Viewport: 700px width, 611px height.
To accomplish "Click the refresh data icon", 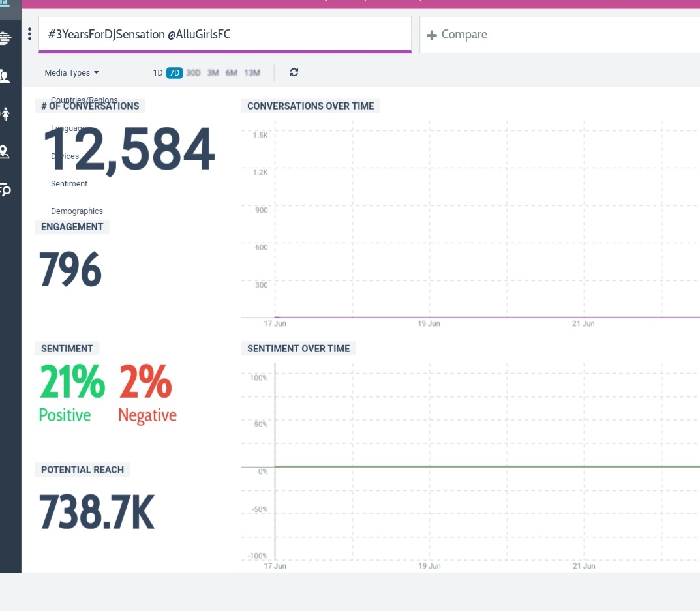I will (x=294, y=72).
